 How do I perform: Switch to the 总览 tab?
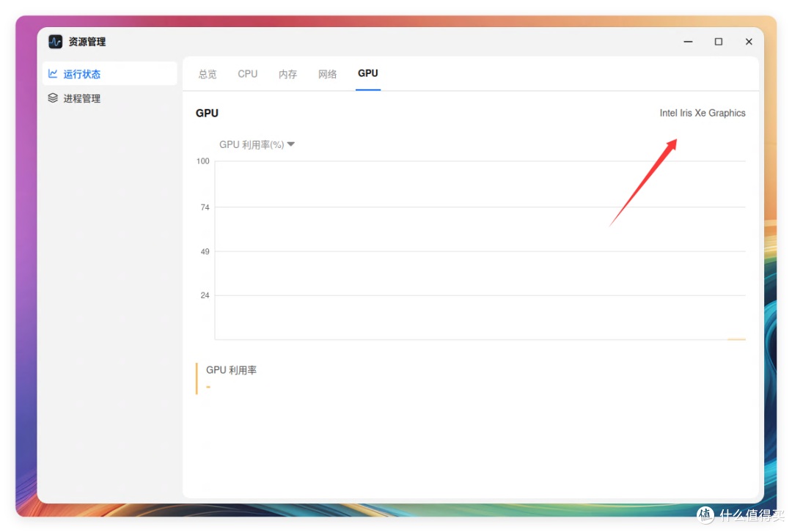(x=207, y=74)
